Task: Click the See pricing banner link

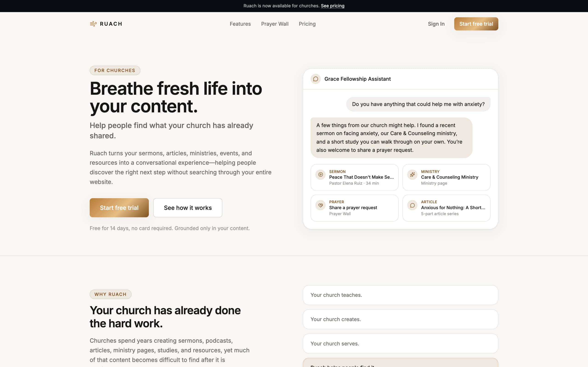Action: click(x=332, y=6)
